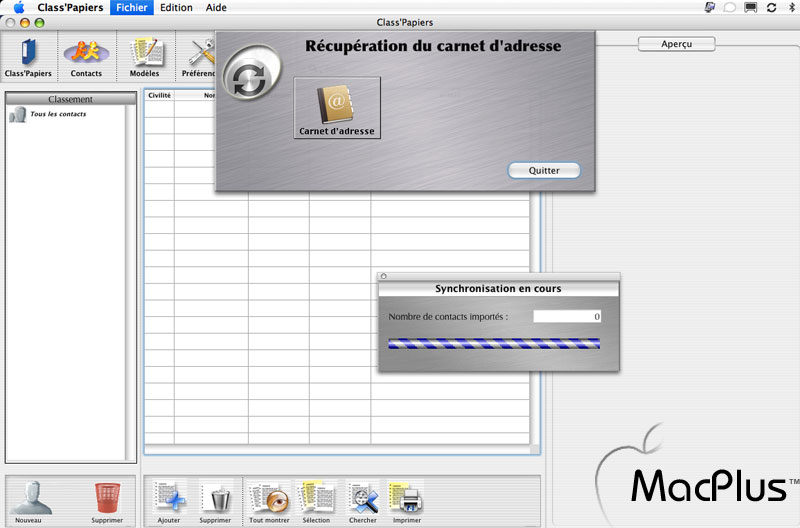Open the Modèles toolbar section
Image resolution: width=800 pixels, height=528 pixels.
[x=144, y=57]
